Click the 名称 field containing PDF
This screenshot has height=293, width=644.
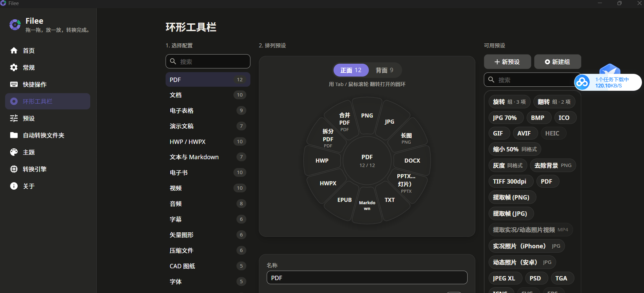[367, 278]
